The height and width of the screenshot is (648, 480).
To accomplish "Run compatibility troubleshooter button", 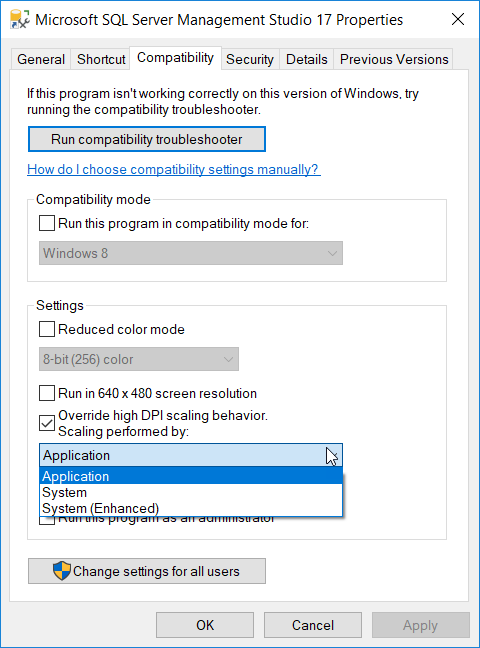I will [147, 139].
